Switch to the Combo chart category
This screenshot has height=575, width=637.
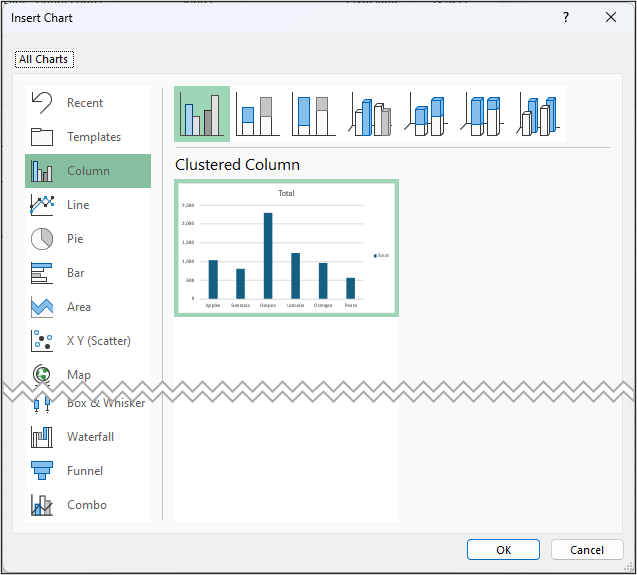point(86,505)
